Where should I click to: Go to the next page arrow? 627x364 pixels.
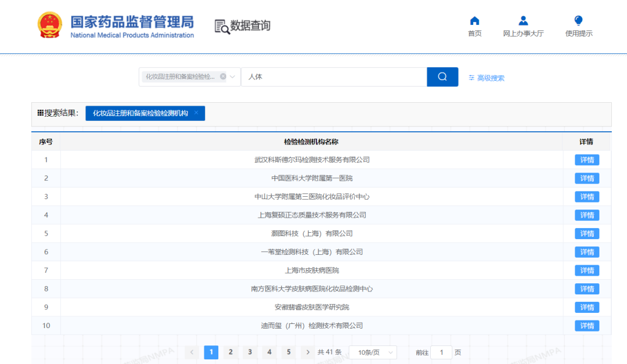(307, 352)
